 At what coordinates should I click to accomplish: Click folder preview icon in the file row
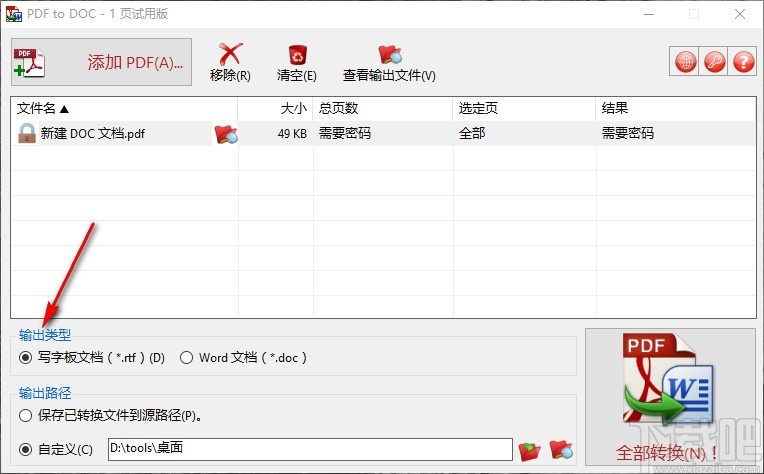point(226,133)
